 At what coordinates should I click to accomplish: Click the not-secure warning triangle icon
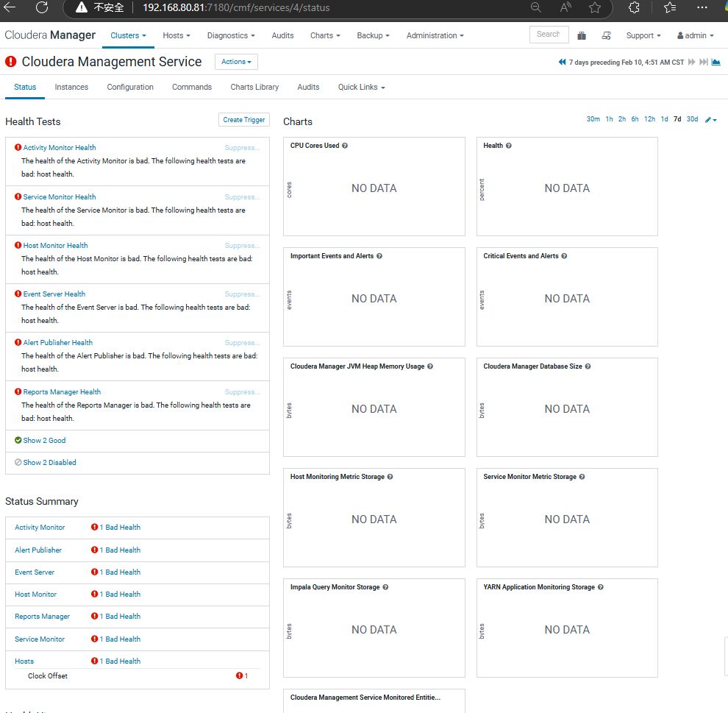(x=81, y=7)
